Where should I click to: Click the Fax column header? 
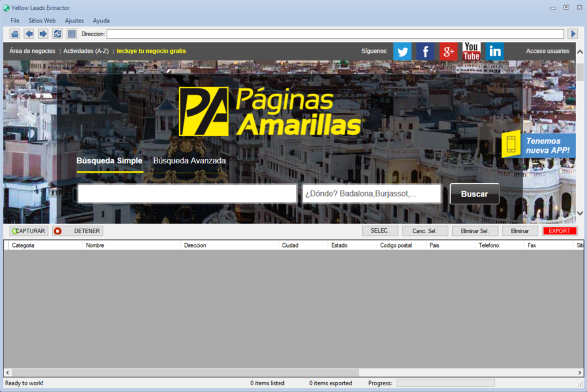(x=549, y=245)
